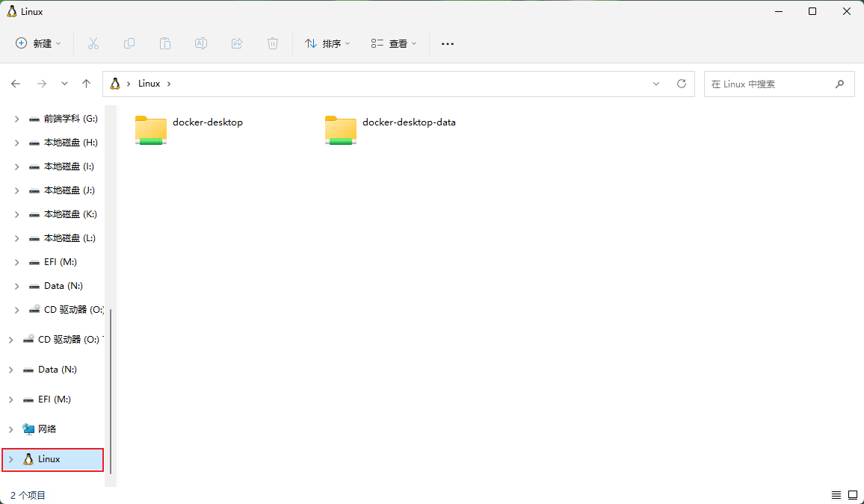Click the docker-desktop folder name
Screen dimensions: 864x504
pos(208,122)
